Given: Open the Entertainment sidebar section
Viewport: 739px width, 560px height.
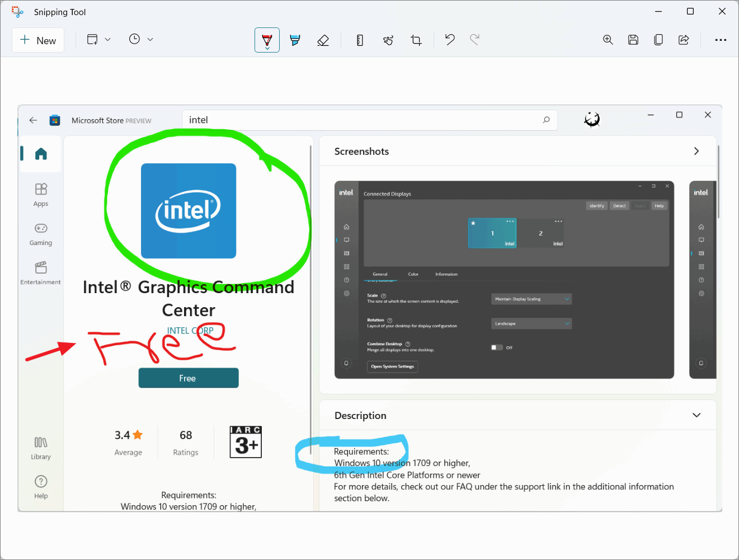Looking at the screenshot, I should point(41,273).
